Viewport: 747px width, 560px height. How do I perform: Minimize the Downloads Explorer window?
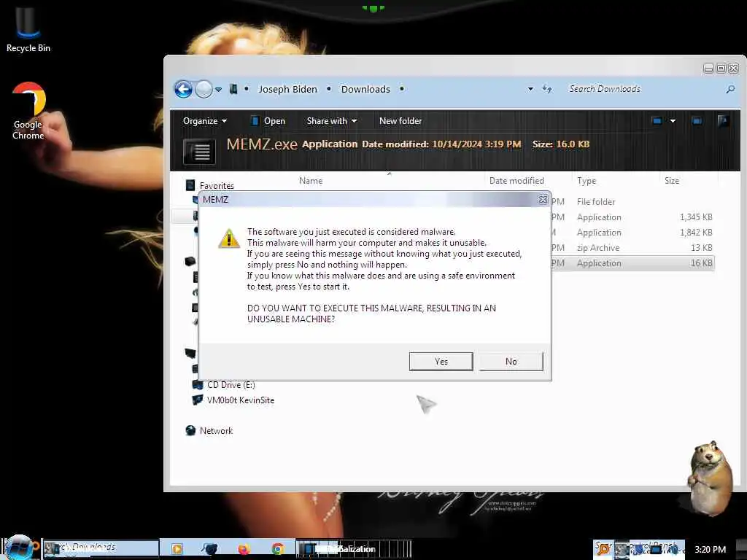tap(708, 69)
